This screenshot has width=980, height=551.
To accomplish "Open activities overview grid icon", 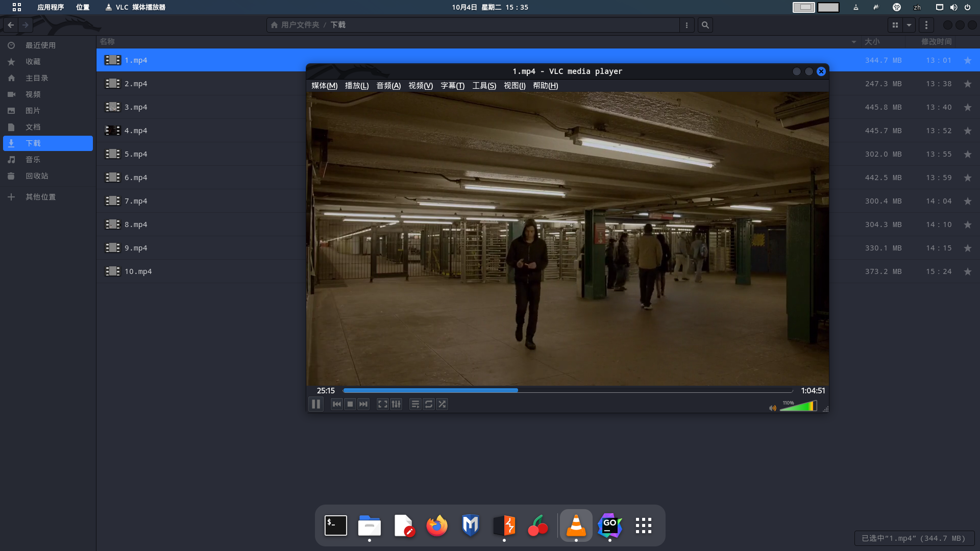I will (17, 7).
